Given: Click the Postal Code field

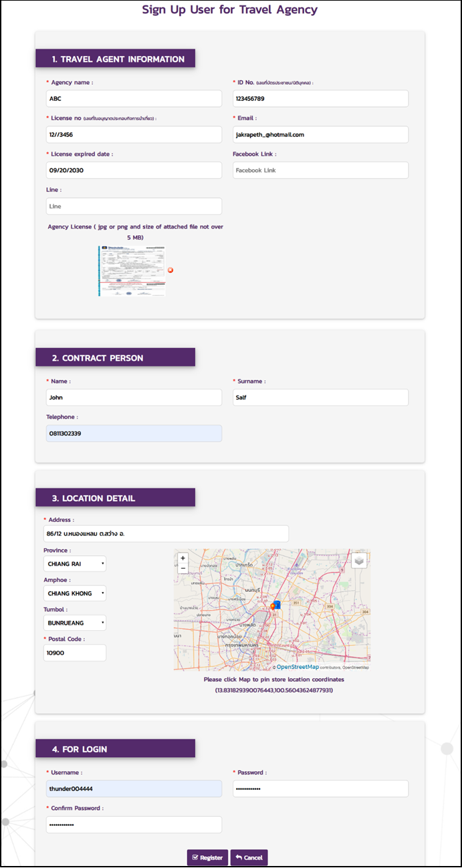Looking at the screenshot, I should pos(75,653).
